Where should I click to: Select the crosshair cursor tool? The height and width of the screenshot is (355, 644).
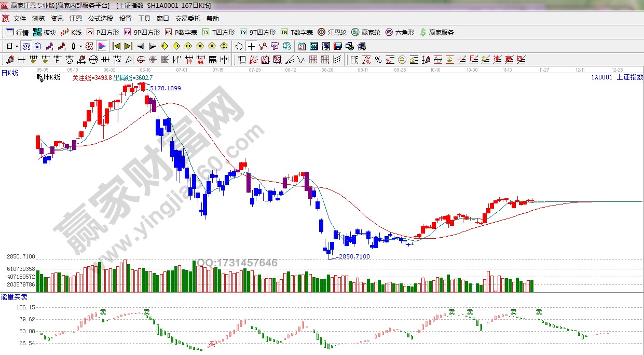click(251, 46)
